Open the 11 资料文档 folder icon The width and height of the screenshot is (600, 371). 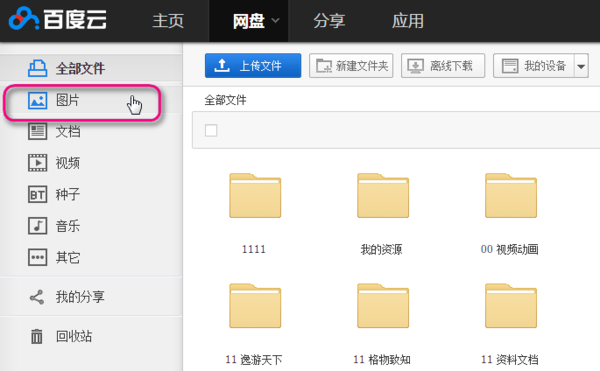511,306
